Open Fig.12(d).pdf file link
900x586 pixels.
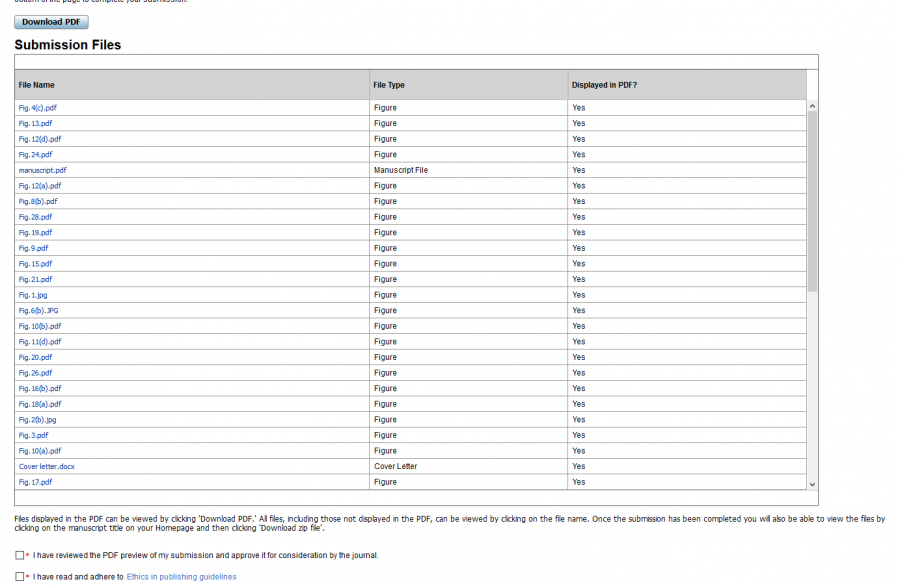click(40, 139)
